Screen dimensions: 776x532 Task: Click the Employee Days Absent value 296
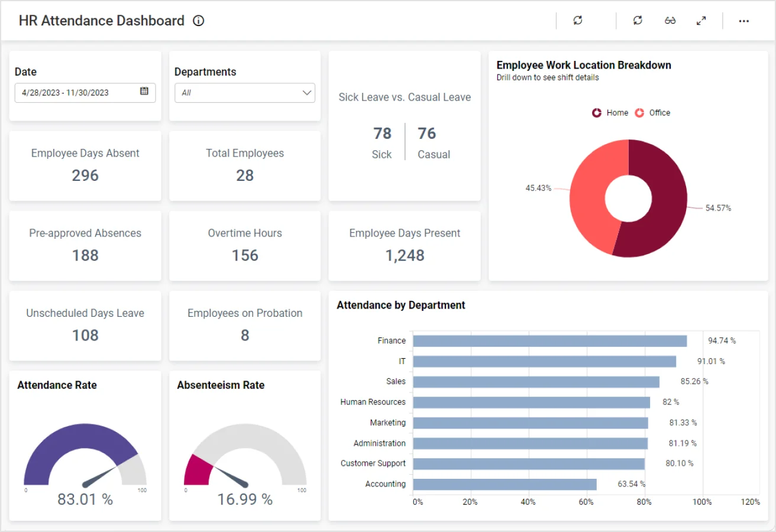click(x=85, y=176)
